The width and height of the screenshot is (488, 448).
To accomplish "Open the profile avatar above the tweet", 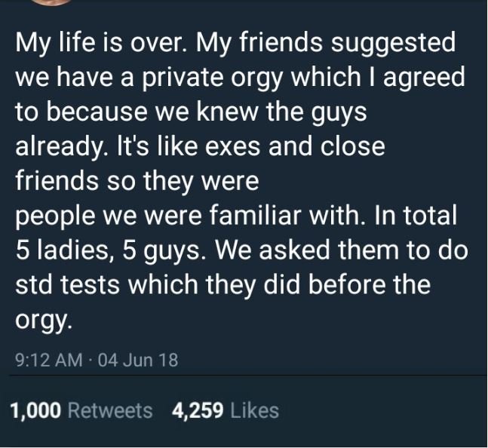I will pos(51,2).
